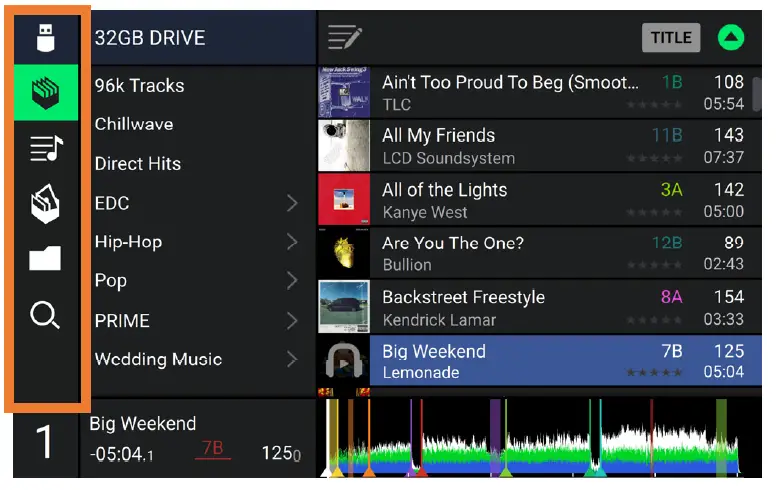Open the TITLE sort button
This screenshot has width=778, height=490.
point(671,38)
